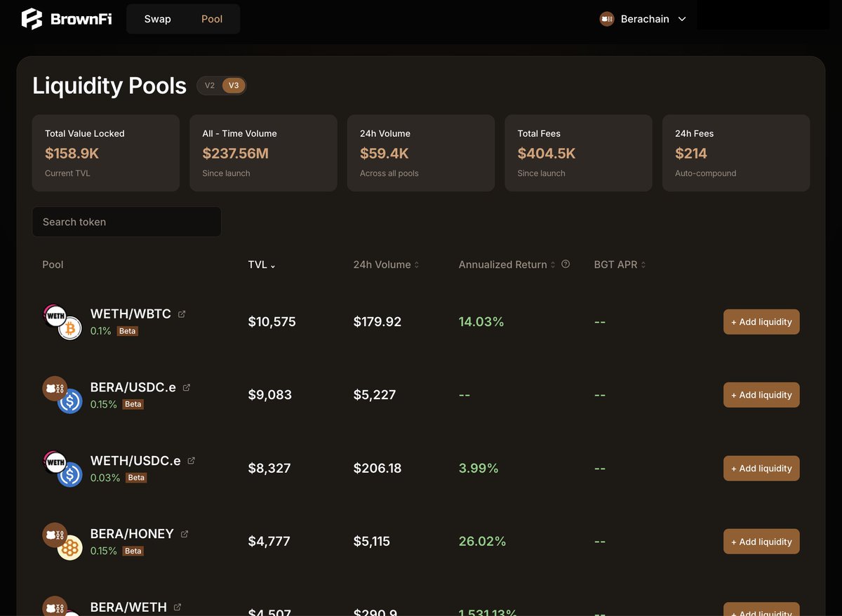Screen dimensions: 842x616
Task: Click the 14.03% annualized return
Action: (481, 322)
